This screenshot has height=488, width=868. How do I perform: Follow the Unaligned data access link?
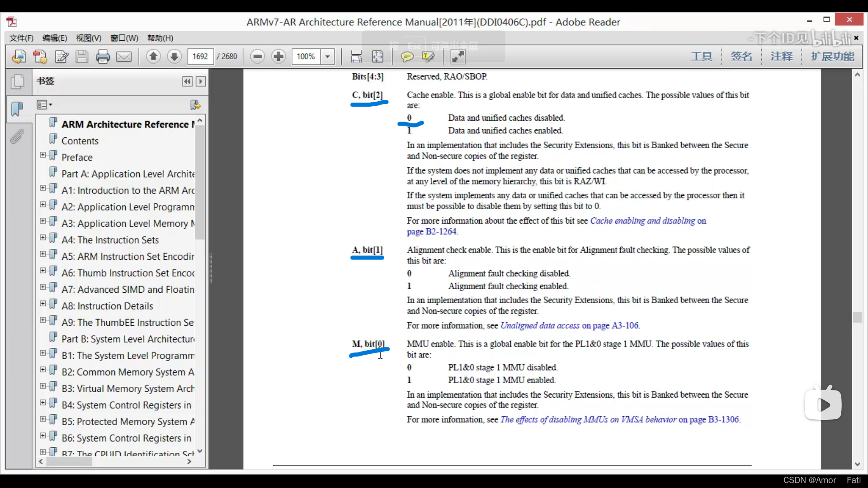540,326
